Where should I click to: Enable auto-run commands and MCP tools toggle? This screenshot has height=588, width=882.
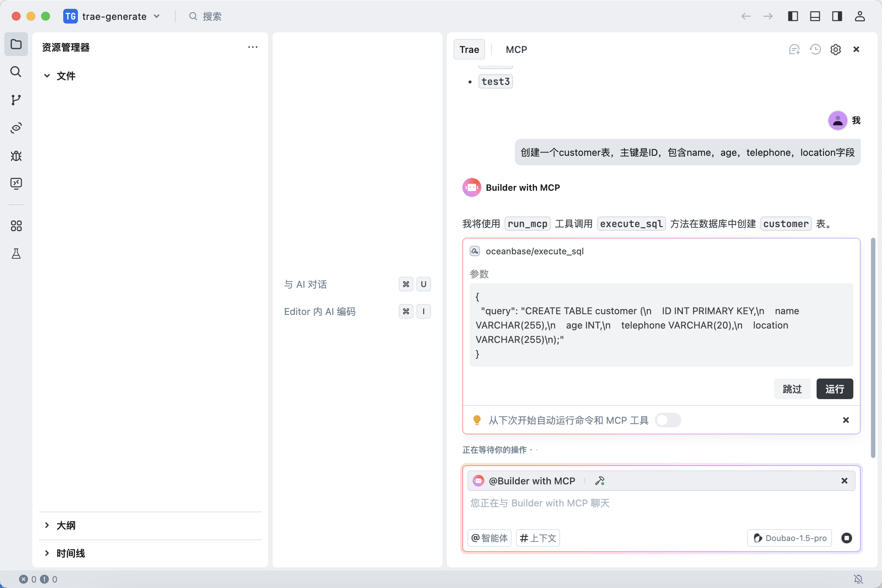667,420
